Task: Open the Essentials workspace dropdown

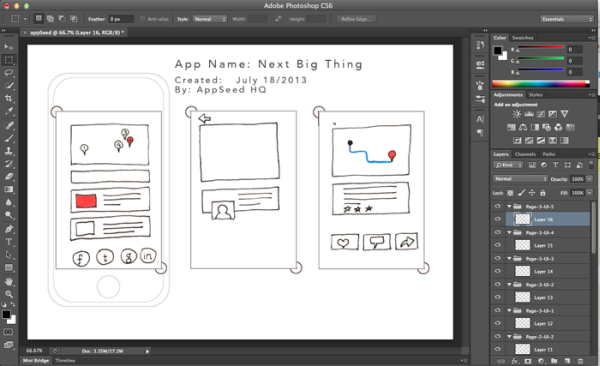Action: point(567,19)
